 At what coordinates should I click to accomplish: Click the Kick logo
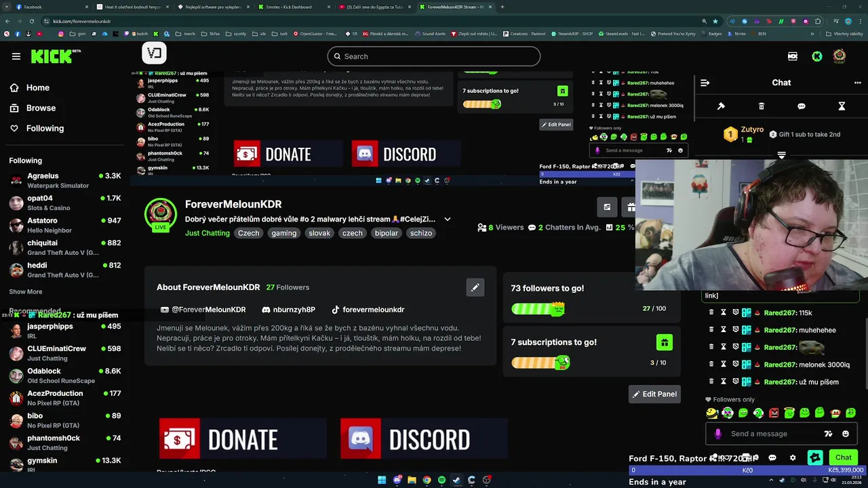pyautogui.click(x=55, y=56)
